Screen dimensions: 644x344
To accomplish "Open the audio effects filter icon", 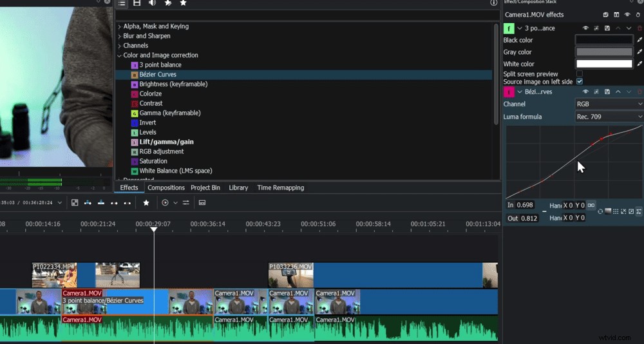I will click(x=153, y=3).
